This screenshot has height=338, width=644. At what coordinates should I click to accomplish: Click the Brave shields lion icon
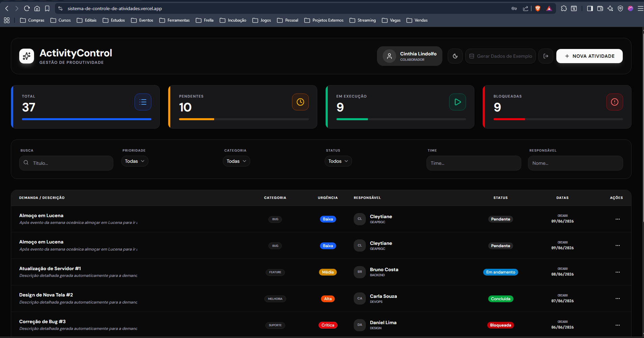coord(538,8)
